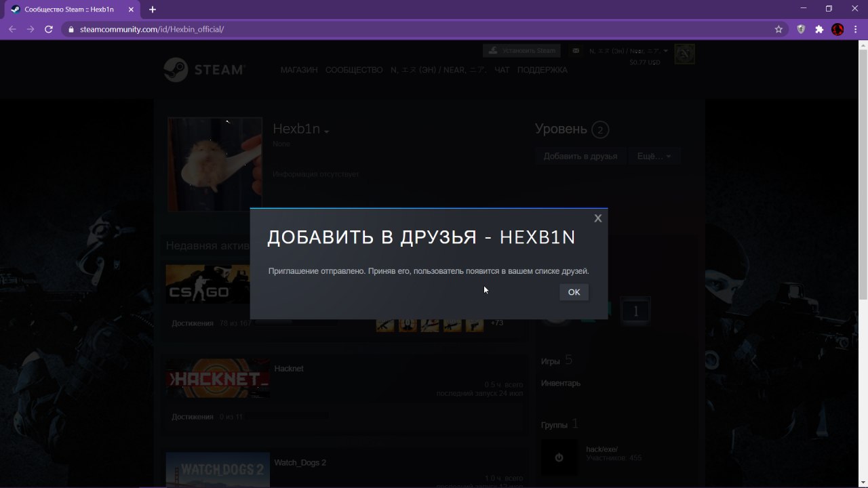Screen dimensions: 868x488
Task: Click Установить Steam button
Action: coord(521,51)
